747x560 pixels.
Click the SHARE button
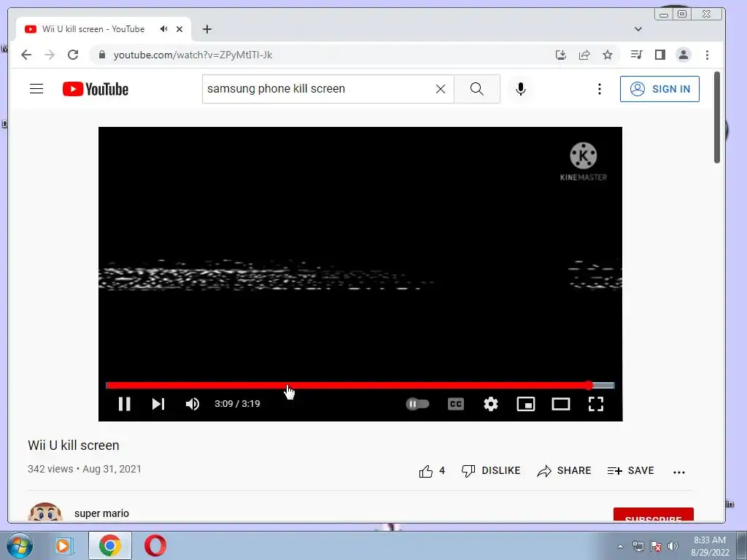pyautogui.click(x=564, y=471)
